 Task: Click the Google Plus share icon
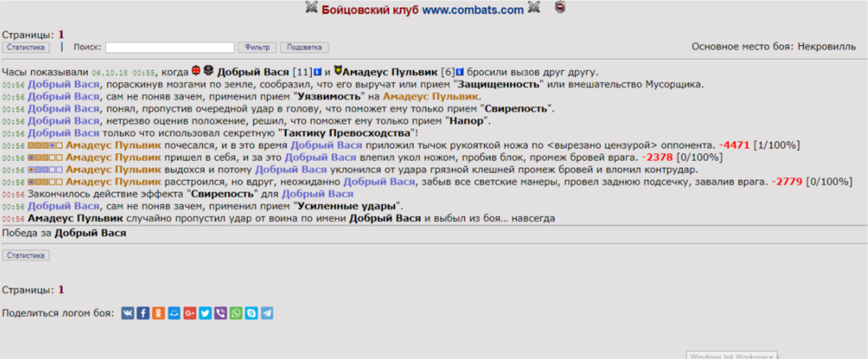coord(189,313)
